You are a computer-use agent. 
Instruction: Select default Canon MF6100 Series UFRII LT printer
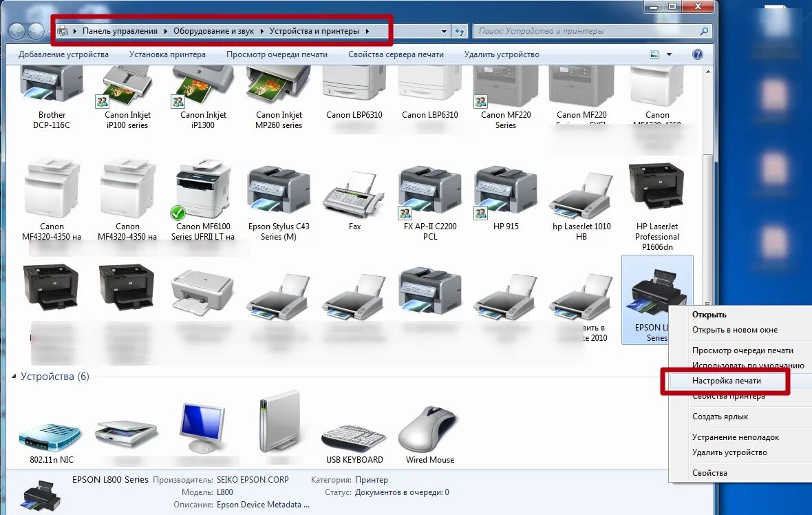tap(203, 201)
